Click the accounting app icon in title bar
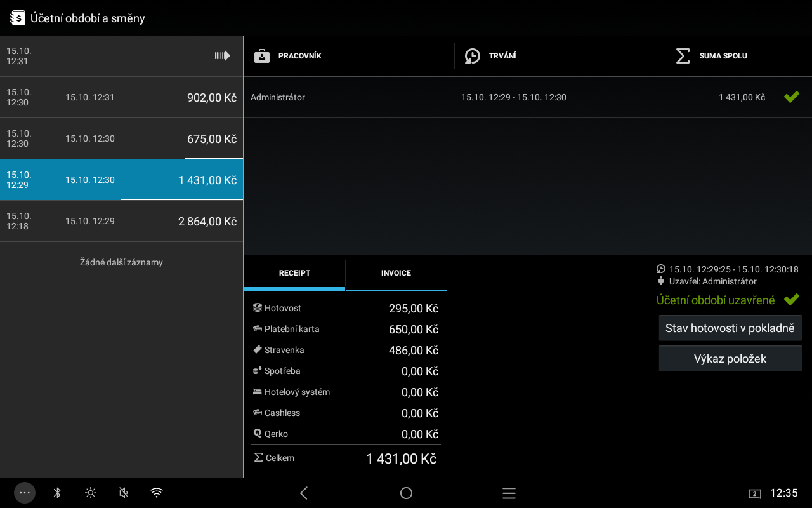The image size is (812, 508). point(18,18)
